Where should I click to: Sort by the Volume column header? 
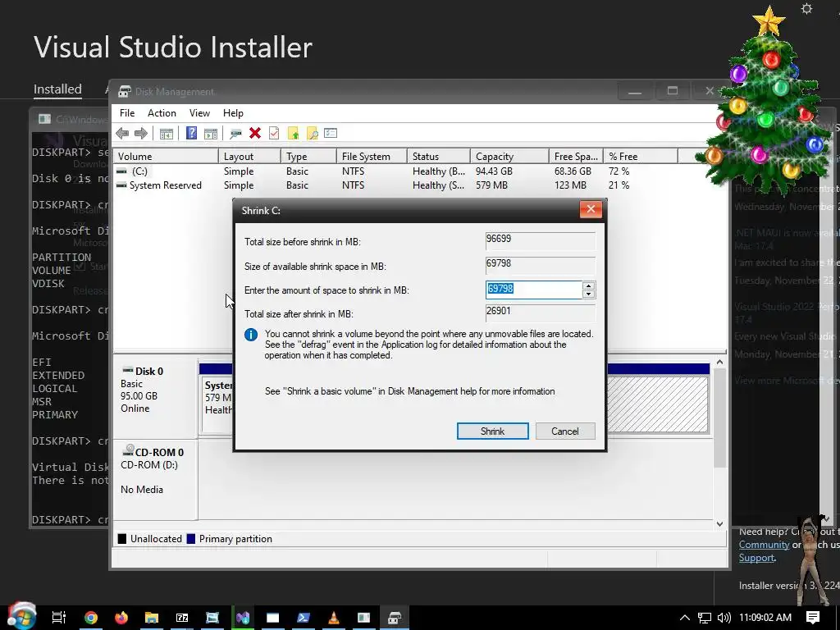point(166,157)
